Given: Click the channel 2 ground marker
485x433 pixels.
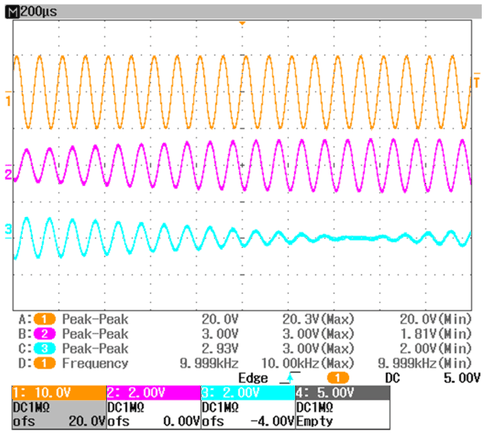Looking at the screenshot, I should click(x=8, y=173).
